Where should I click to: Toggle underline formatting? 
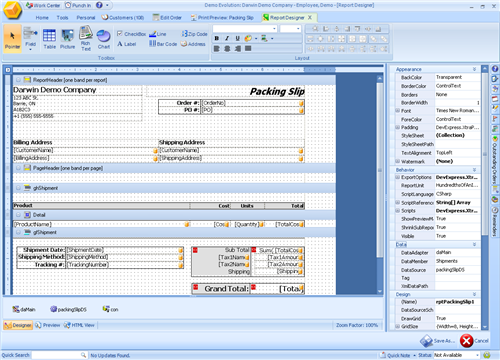point(237,38)
